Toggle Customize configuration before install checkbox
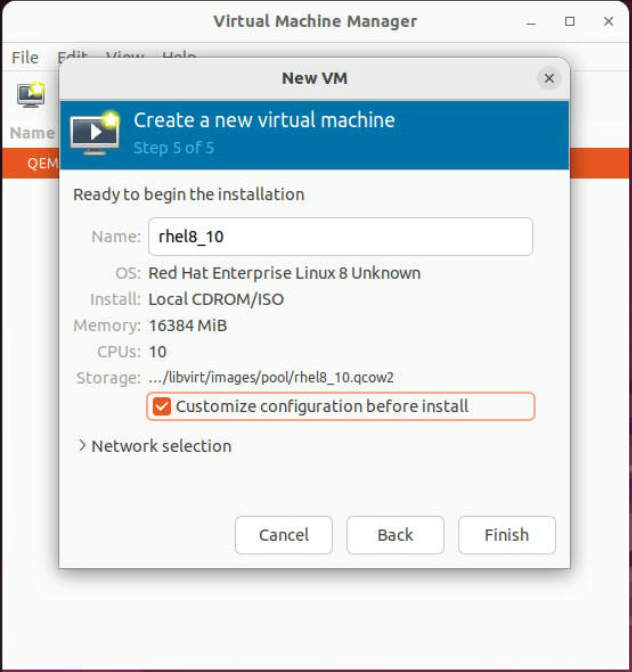The image size is (632, 672). (x=162, y=406)
